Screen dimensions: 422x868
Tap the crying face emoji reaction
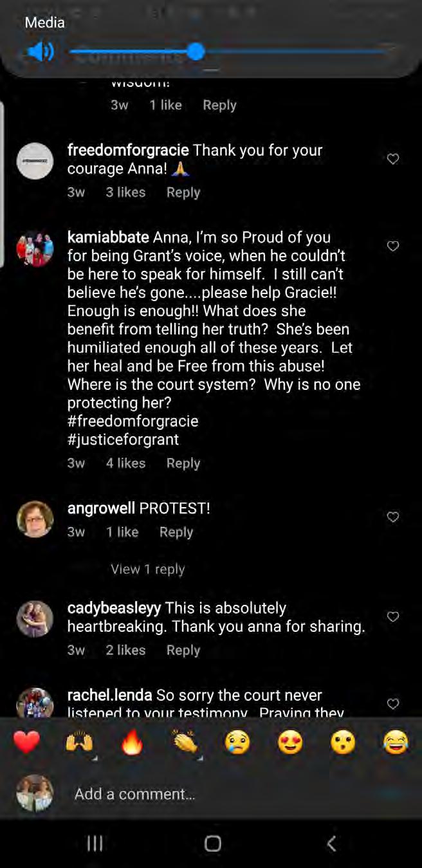(x=237, y=743)
